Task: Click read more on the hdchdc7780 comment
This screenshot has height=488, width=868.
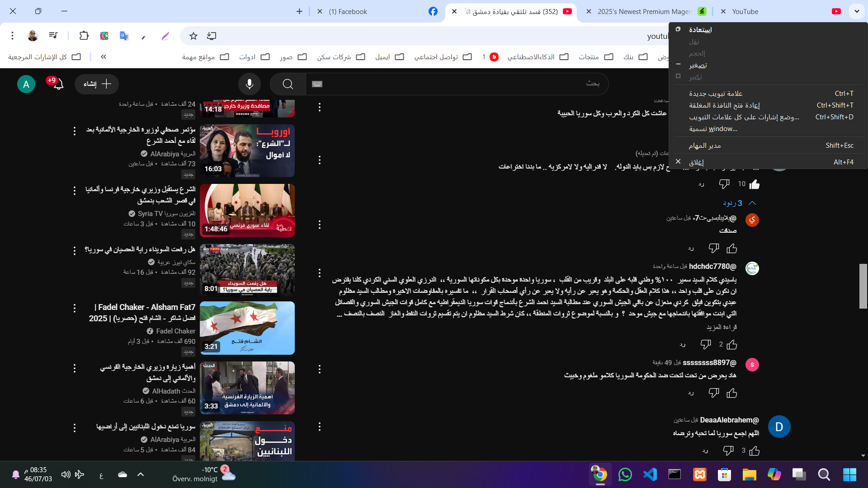Action: click(722, 327)
